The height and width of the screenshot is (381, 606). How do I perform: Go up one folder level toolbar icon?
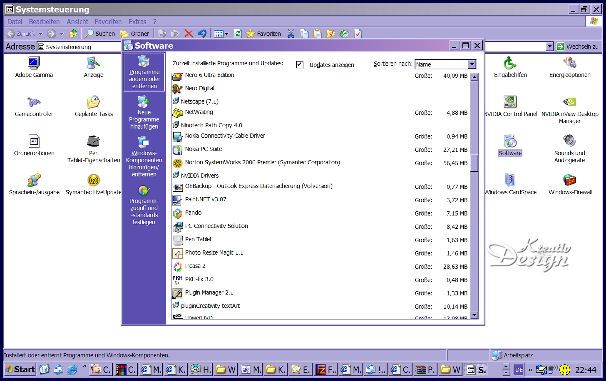[x=73, y=34]
